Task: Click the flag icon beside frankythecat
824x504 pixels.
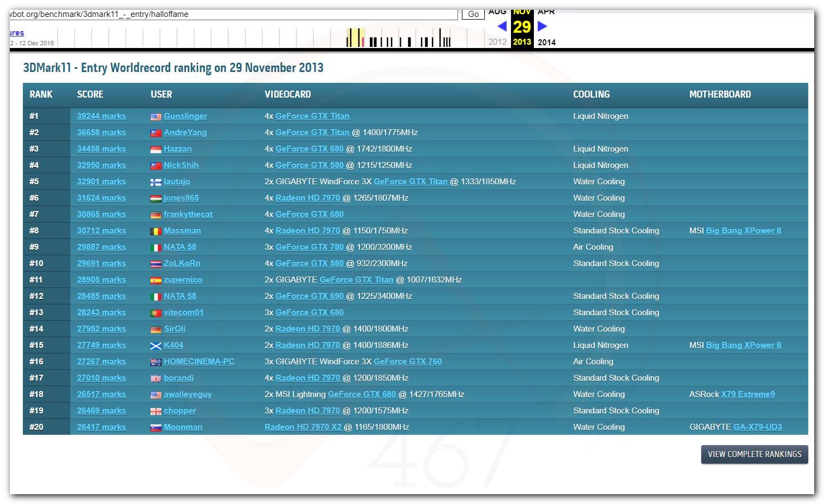Action: tap(156, 214)
